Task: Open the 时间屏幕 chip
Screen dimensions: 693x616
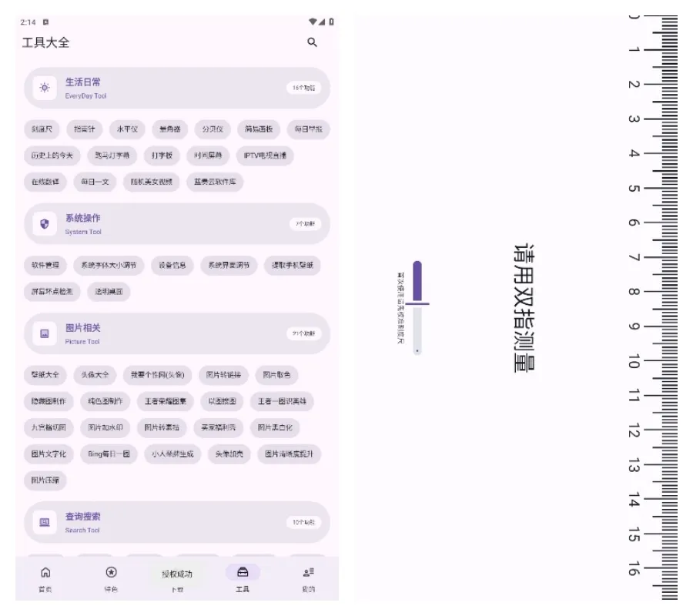Action: [x=208, y=156]
